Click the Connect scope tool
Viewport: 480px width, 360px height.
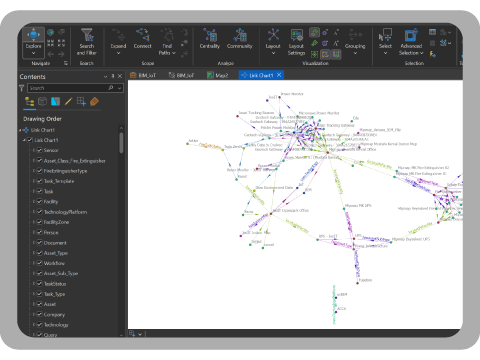(x=142, y=39)
